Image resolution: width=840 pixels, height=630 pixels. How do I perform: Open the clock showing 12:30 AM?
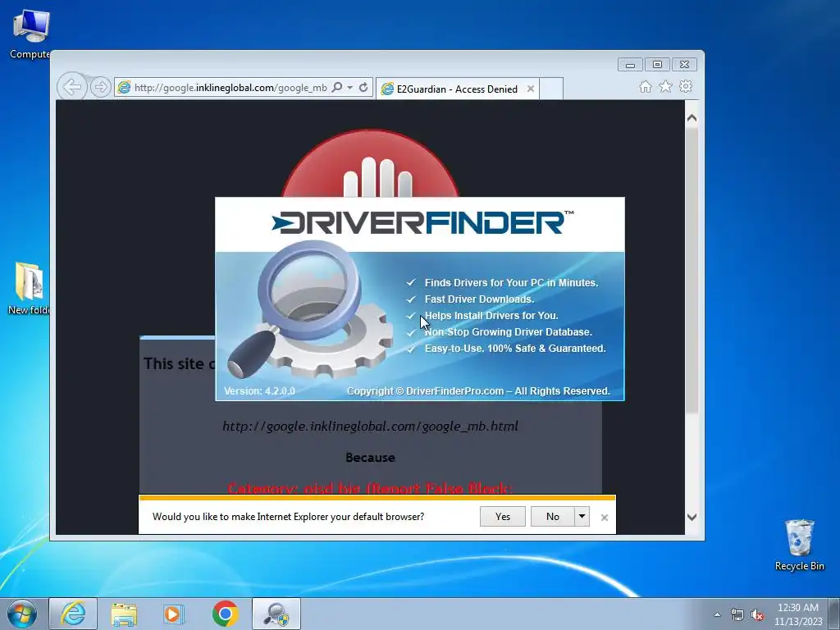pos(797,614)
